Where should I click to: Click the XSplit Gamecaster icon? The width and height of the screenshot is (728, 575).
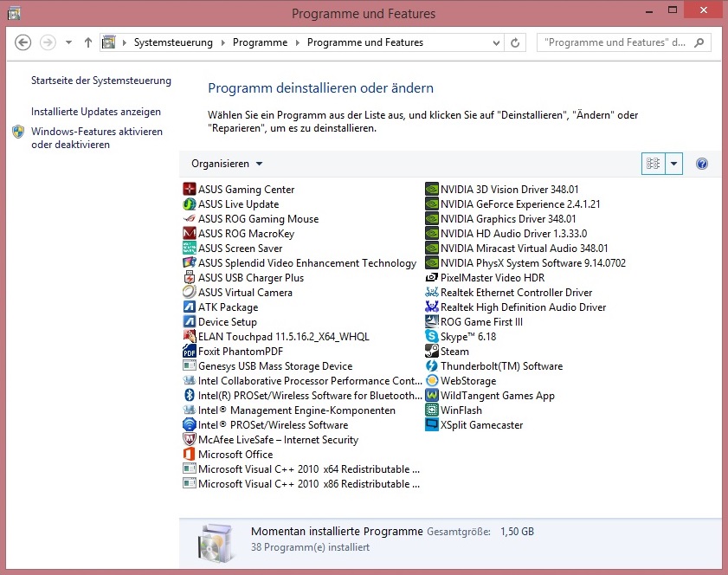tap(432, 424)
